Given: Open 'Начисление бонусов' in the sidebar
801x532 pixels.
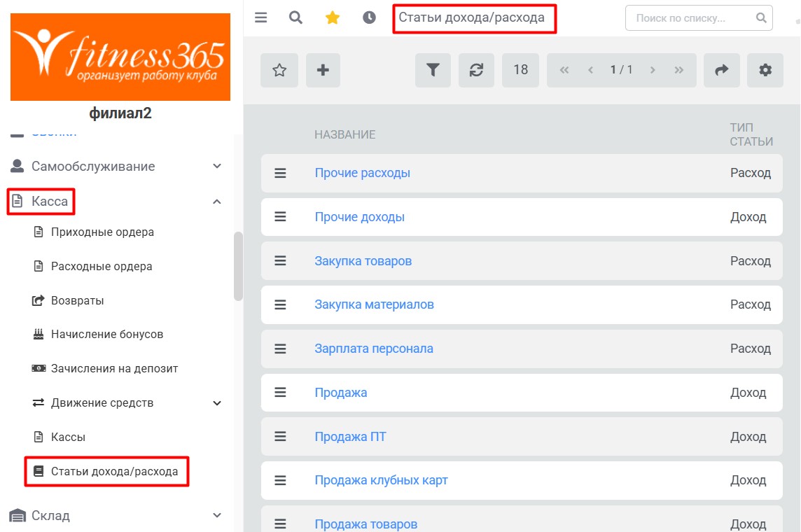Looking at the screenshot, I should [x=107, y=334].
